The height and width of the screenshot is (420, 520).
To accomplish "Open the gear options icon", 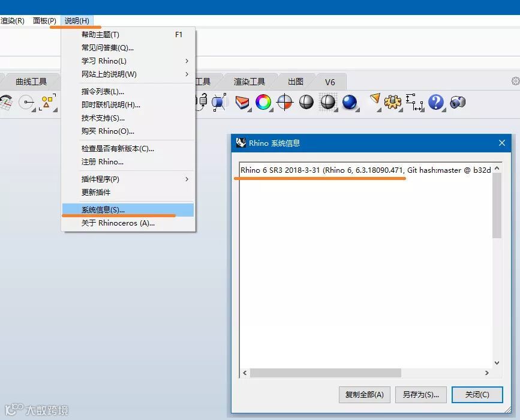I will coord(393,102).
